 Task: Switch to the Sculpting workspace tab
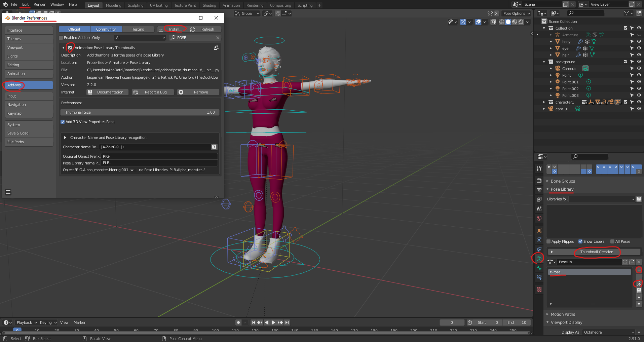[136, 5]
